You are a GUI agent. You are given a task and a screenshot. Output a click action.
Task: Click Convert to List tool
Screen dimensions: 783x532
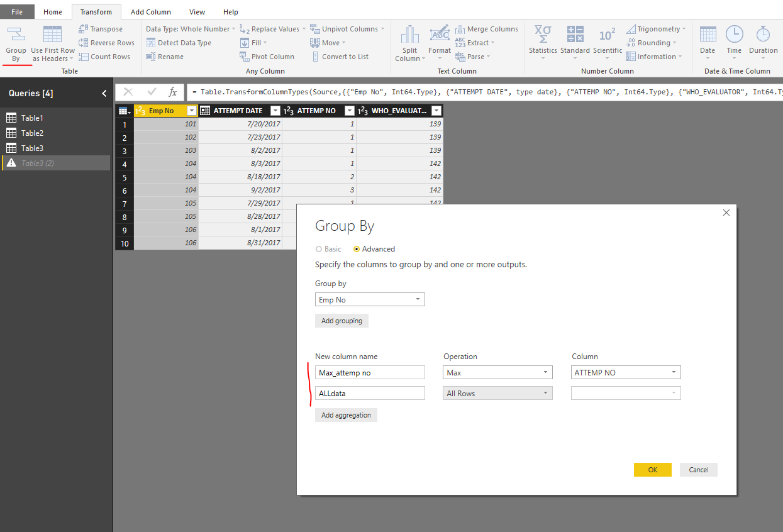[340, 57]
